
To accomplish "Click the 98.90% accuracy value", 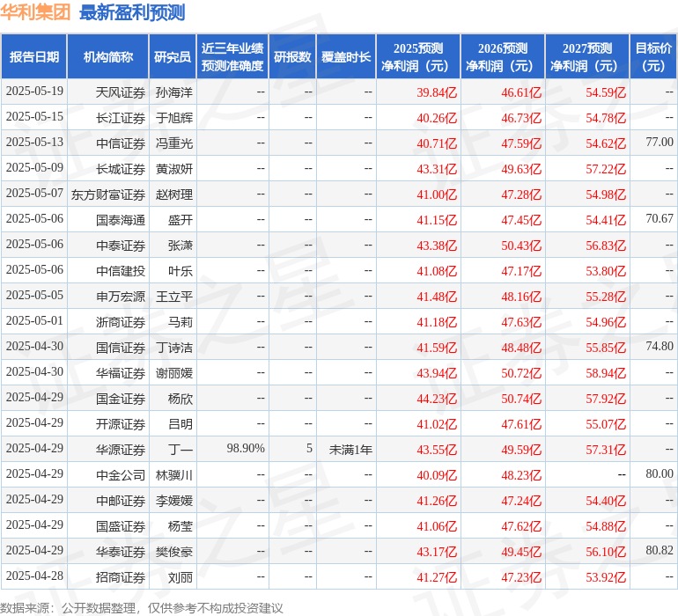I will (x=246, y=448).
